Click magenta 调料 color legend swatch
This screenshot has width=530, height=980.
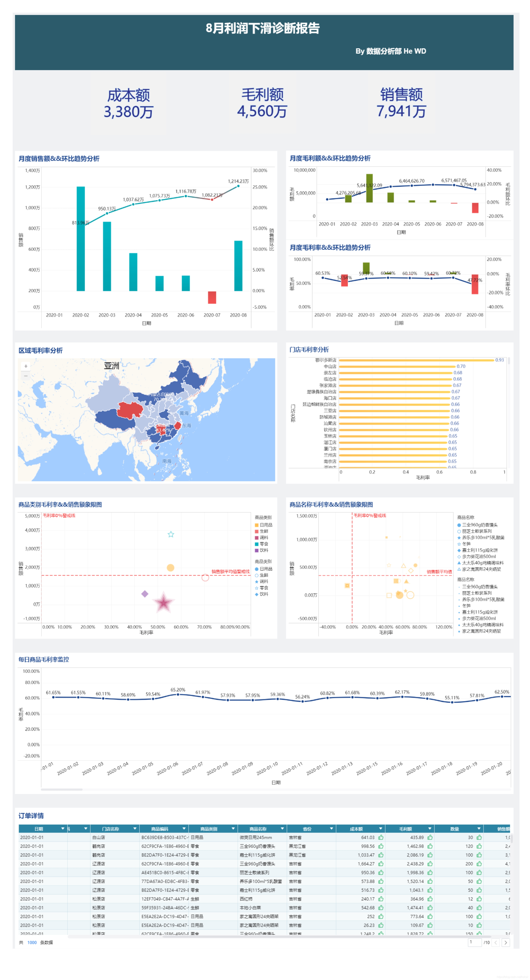pyautogui.click(x=256, y=538)
